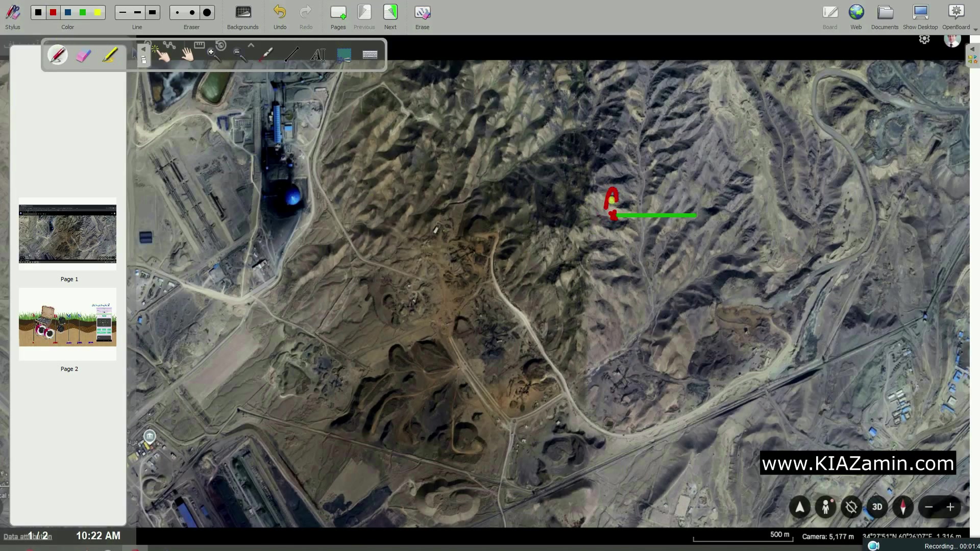The image size is (980, 551).
Task: Open the Backgrounds menu
Action: pyautogui.click(x=242, y=16)
